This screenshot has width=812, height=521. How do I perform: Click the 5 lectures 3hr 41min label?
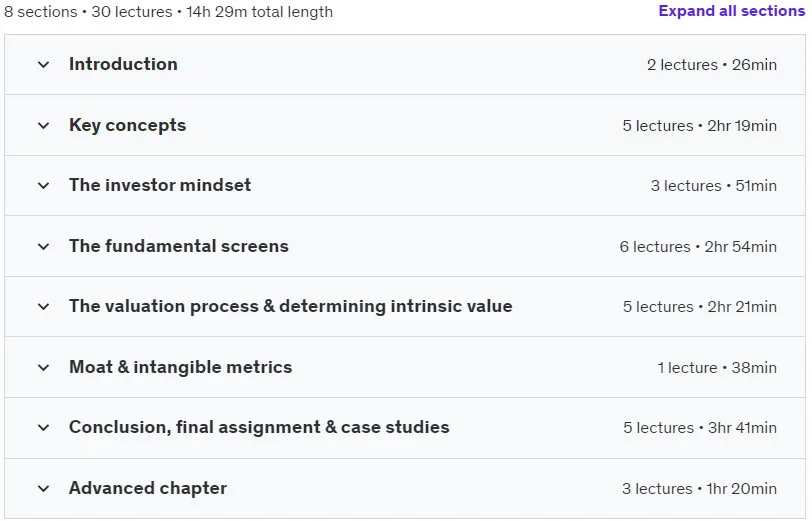pyautogui.click(x=700, y=428)
